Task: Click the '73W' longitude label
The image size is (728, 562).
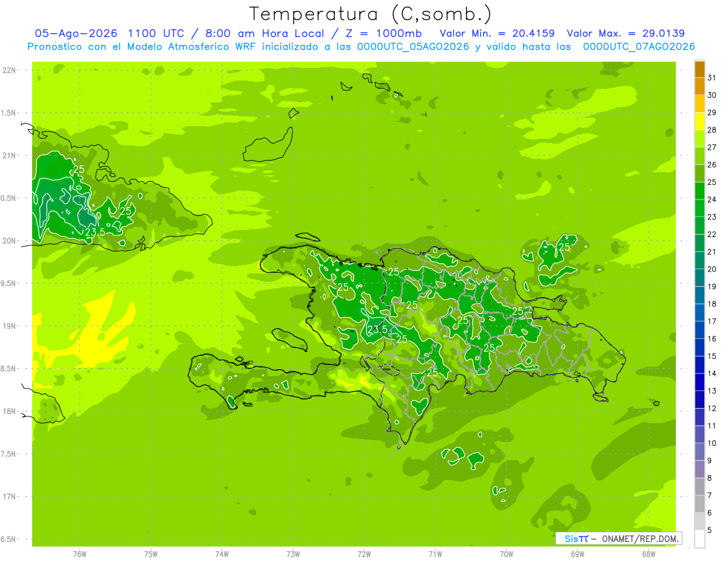Action: [293, 554]
